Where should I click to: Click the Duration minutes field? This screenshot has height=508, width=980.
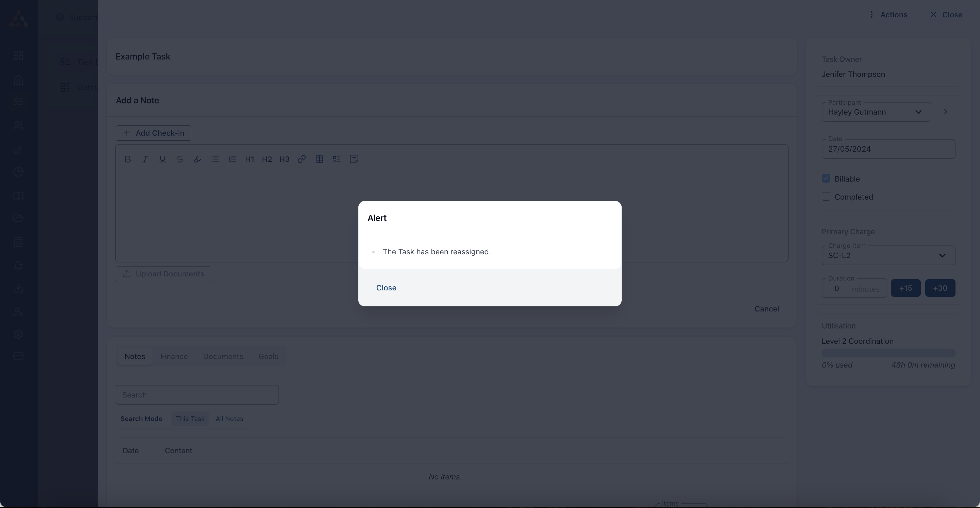point(854,288)
